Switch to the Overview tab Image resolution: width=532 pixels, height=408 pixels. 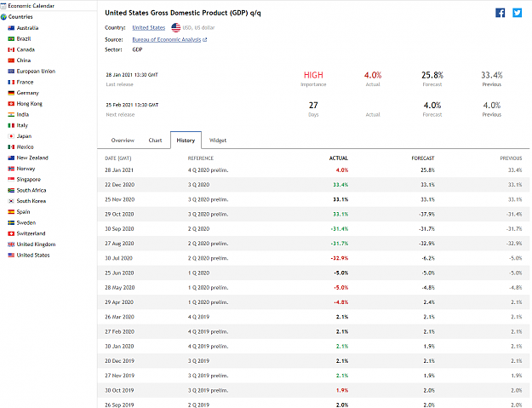[x=123, y=141]
